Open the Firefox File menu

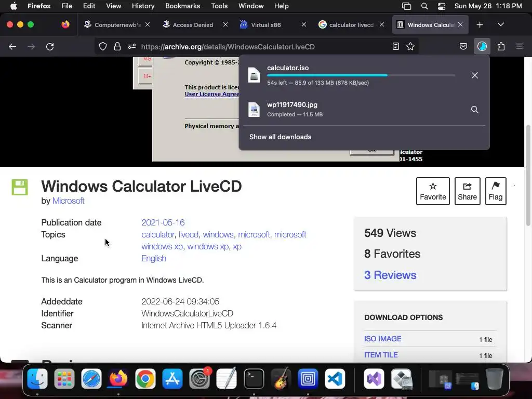[67, 6]
